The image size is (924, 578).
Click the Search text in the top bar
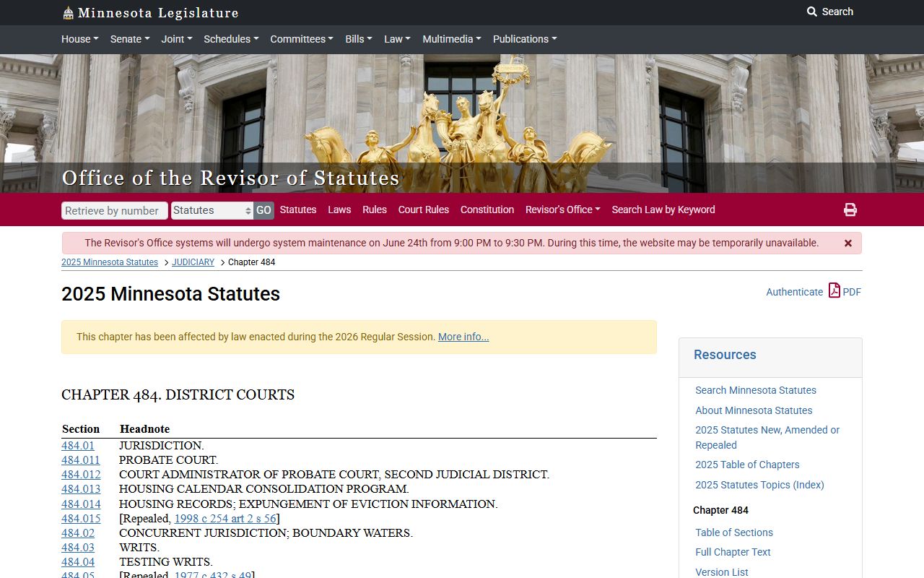tap(837, 12)
